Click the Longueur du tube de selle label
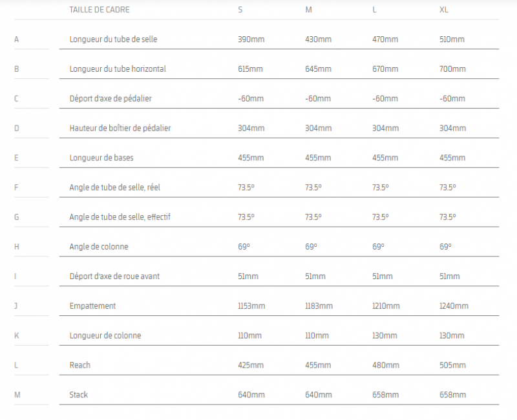517x420 pixels. [113, 39]
